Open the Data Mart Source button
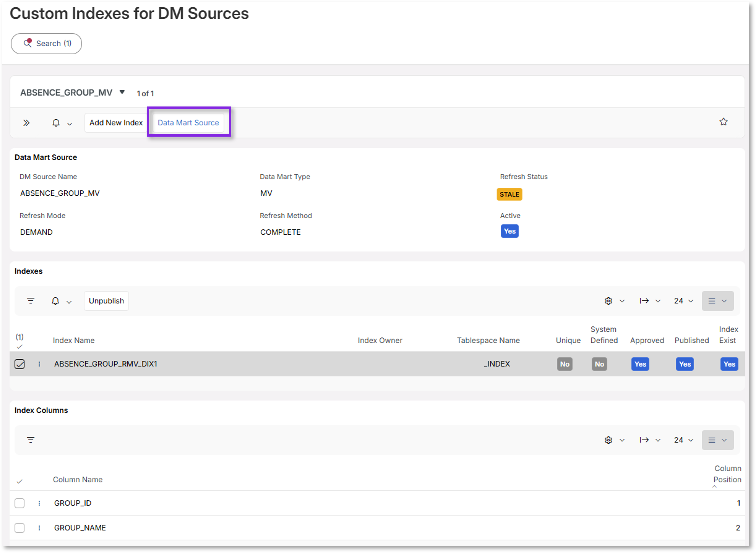The width and height of the screenshot is (756, 553). click(x=188, y=123)
